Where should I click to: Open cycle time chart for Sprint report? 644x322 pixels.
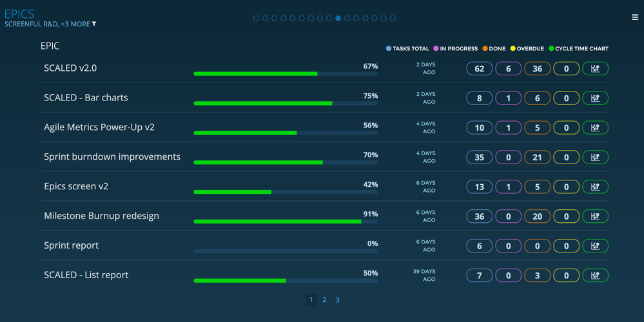pos(595,246)
